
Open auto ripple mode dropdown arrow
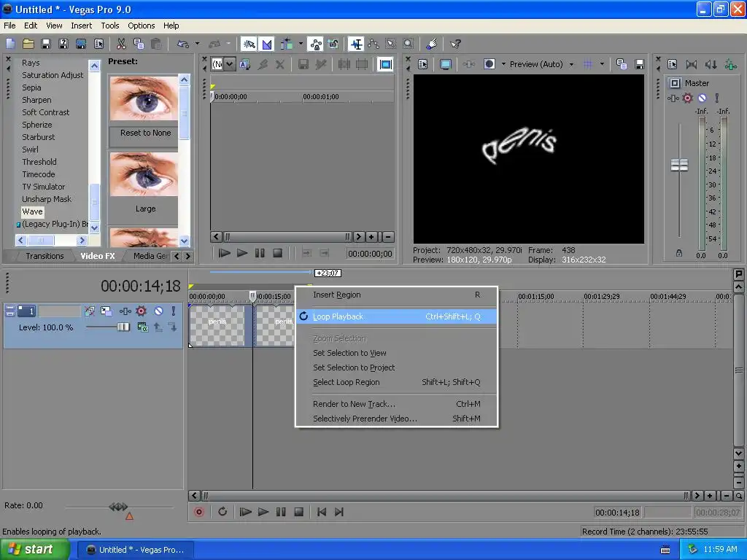(301, 44)
